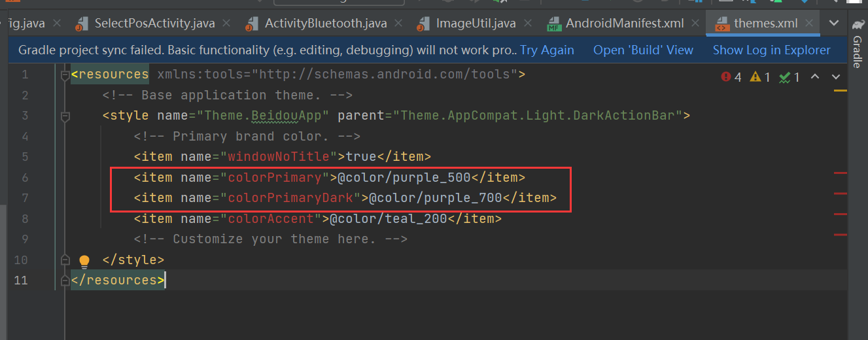Screen dimensions: 868x340
Task: Select the themes.xml tab
Action: point(765,24)
